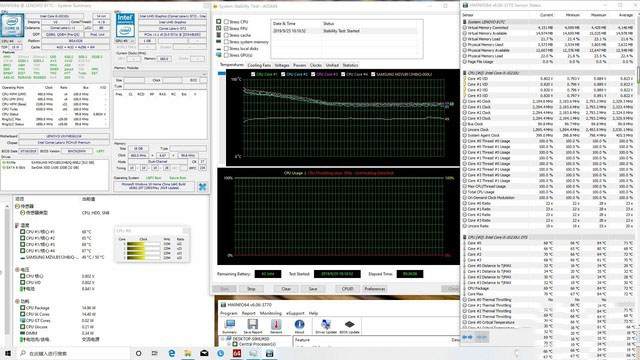The height and width of the screenshot is (360, 640).
Task: Click AIDA64 red icon on taskbar
Action: click(237, 353)
